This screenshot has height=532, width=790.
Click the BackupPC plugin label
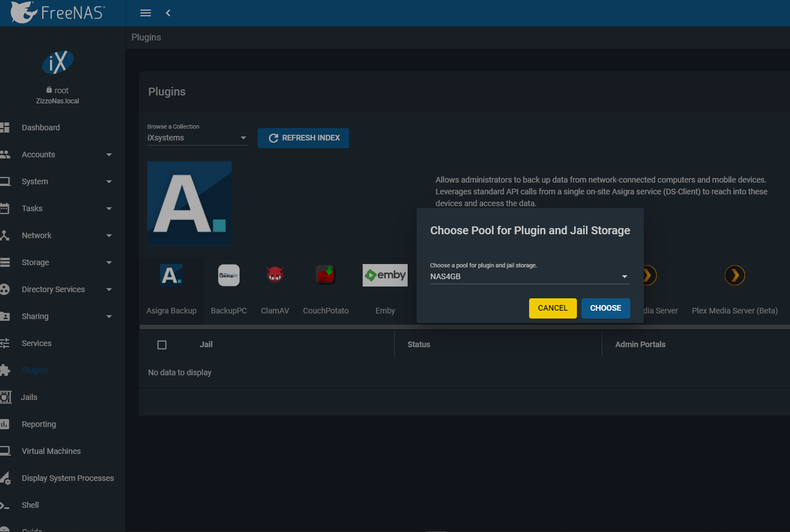tap(229, 311)
